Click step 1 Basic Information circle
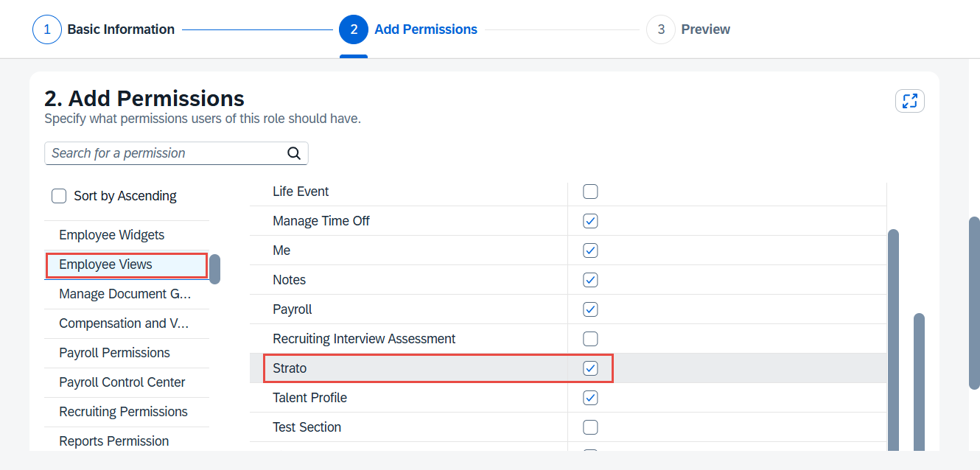This screenshot has width=980, height=470. (47, 29)
